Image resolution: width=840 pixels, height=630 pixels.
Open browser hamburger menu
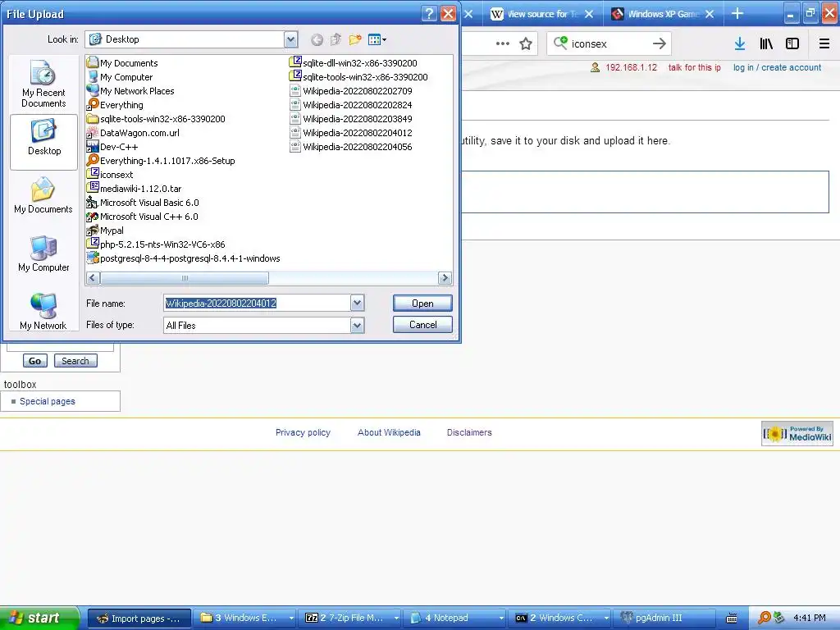(x=824, y=44)
